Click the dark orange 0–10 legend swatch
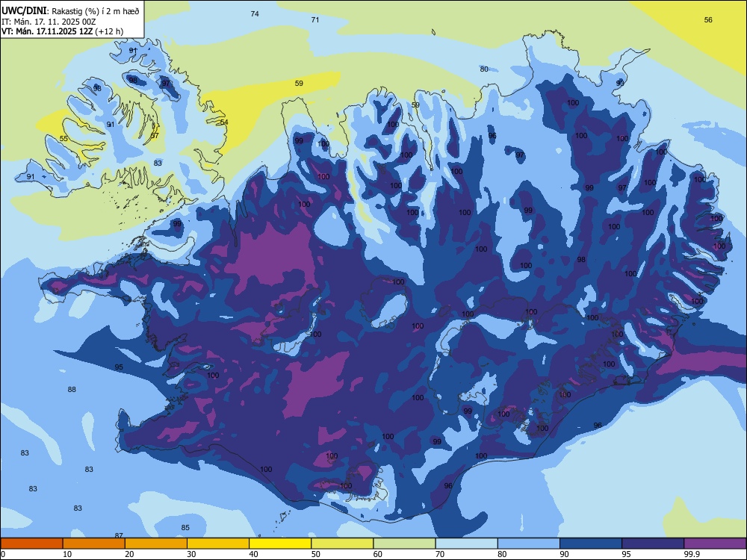 point(31,544)
